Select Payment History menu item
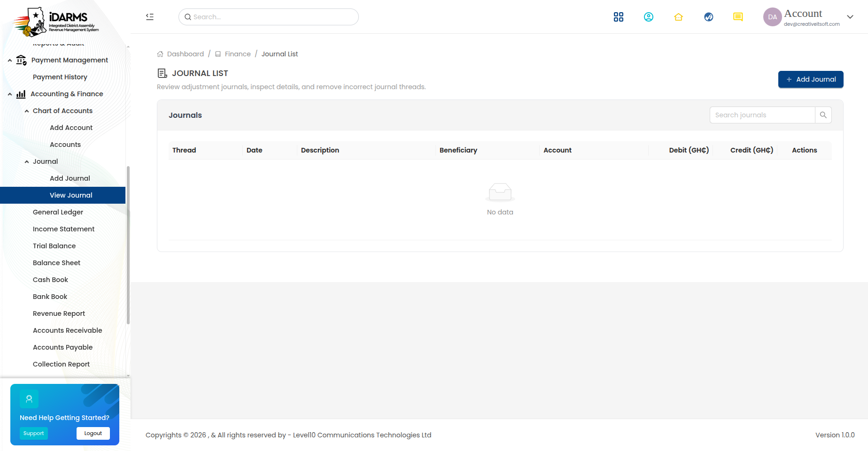Viewport: 868px width, 451px height. 60,77
